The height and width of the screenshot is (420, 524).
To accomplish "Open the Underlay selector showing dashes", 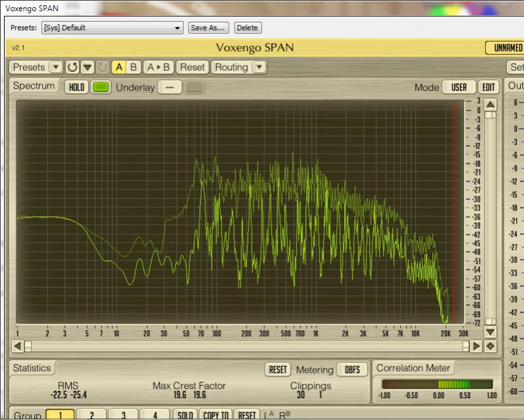I will pos(170,87).
